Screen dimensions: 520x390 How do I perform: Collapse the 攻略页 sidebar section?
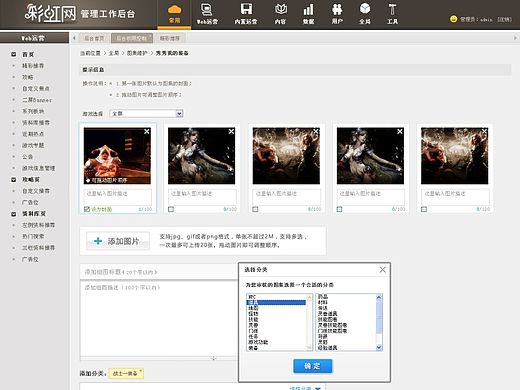click(14, 179)
